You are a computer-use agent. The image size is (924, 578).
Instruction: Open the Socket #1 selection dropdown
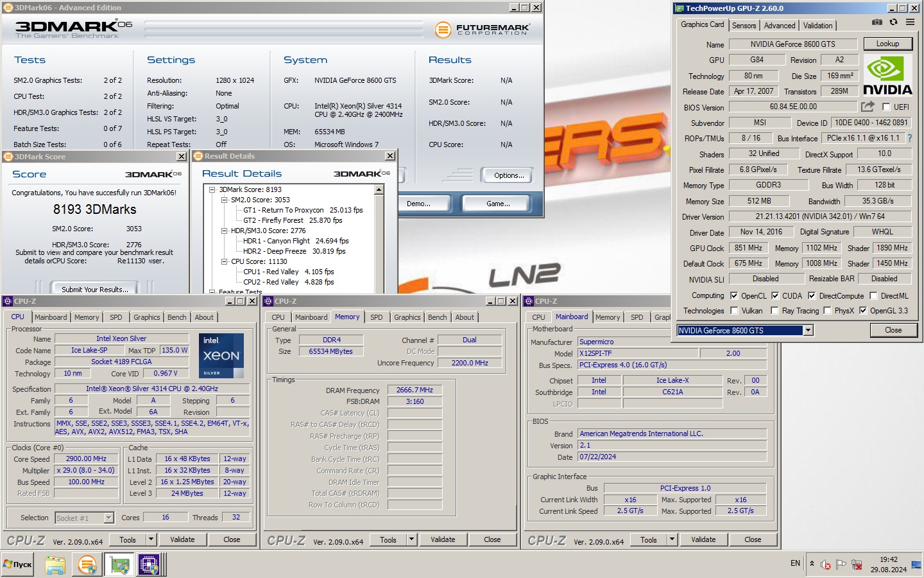tap(108, 518)
